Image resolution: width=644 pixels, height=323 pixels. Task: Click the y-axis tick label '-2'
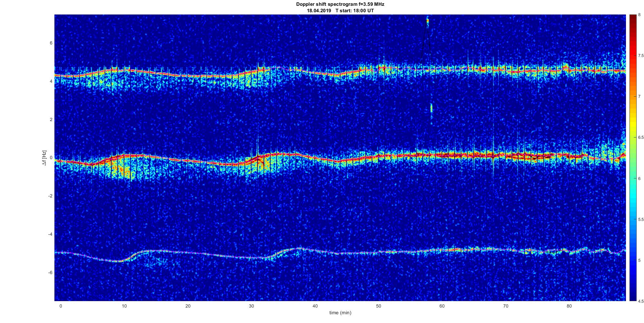[50, 196]
